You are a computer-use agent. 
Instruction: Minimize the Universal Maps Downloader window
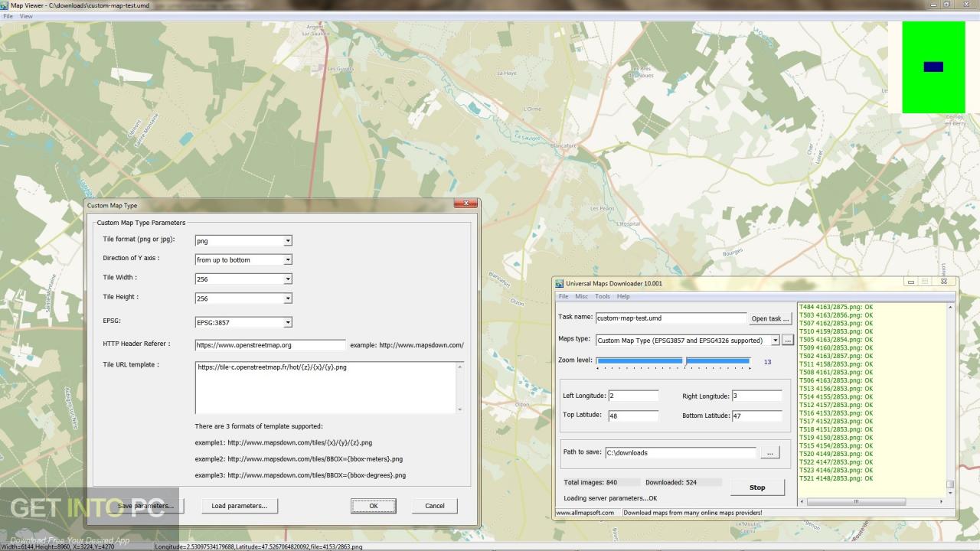click(x=911, y=282)
